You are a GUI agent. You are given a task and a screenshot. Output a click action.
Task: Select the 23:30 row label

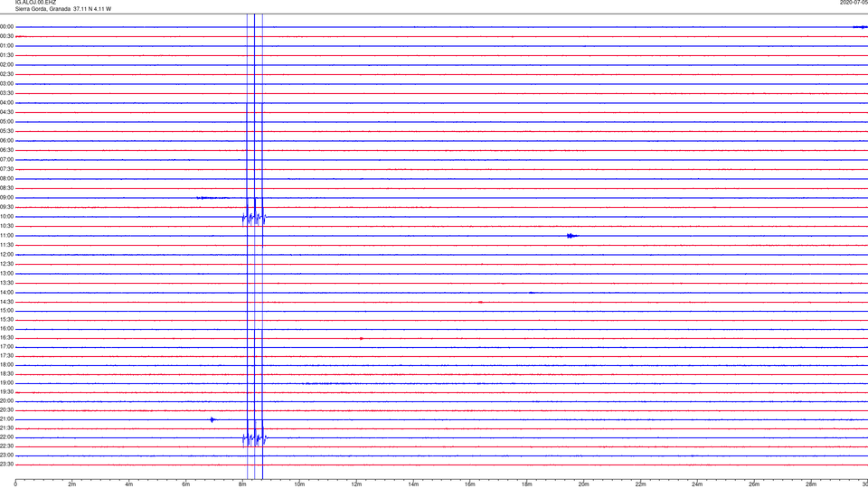coord(6,465)
